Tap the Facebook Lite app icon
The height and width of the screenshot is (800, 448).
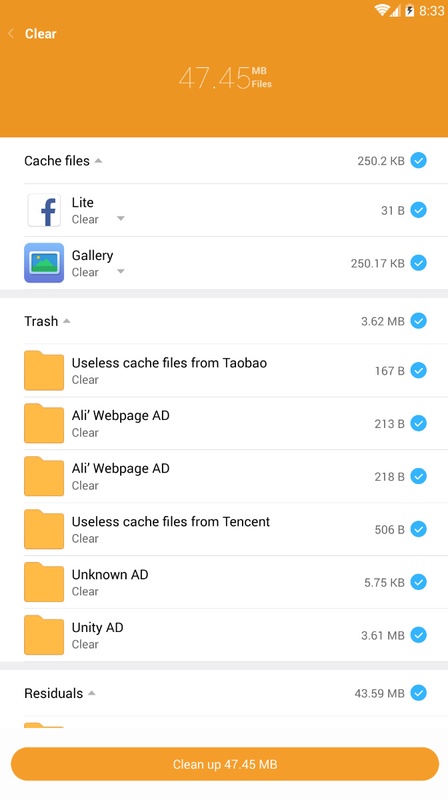[44, 210]
